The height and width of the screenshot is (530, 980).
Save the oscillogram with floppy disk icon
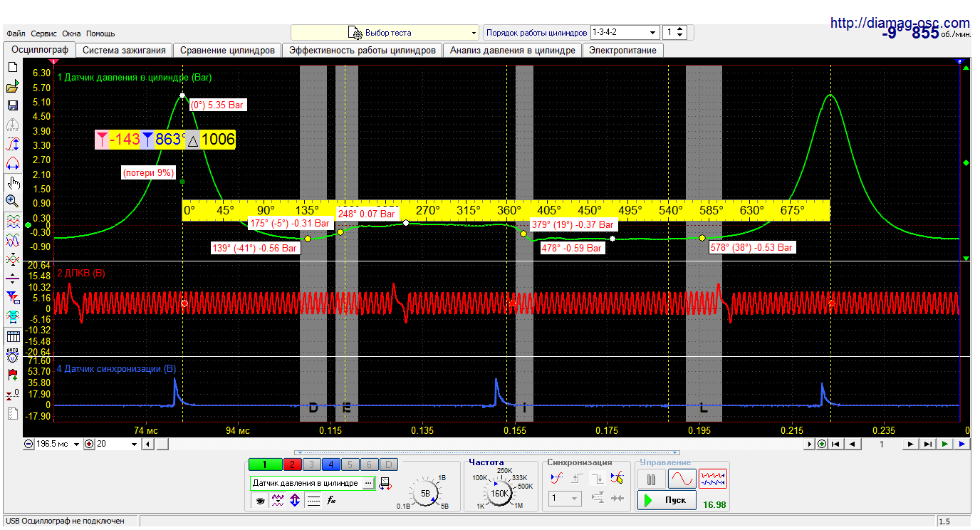click(x=12, y=105)
